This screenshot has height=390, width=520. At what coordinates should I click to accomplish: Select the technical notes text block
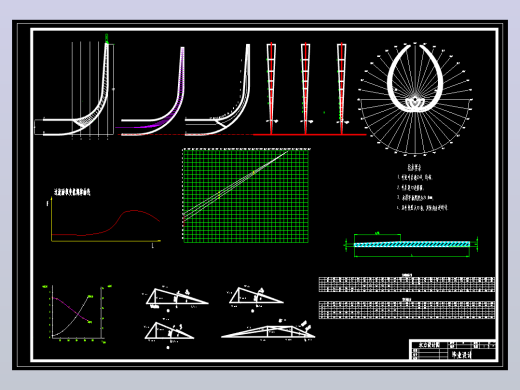pos(422,188)
